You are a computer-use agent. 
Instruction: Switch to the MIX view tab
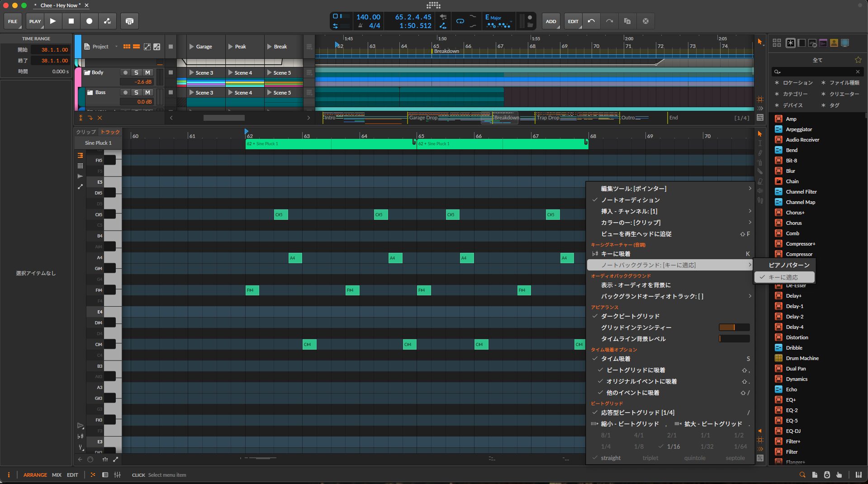[57, 475]
